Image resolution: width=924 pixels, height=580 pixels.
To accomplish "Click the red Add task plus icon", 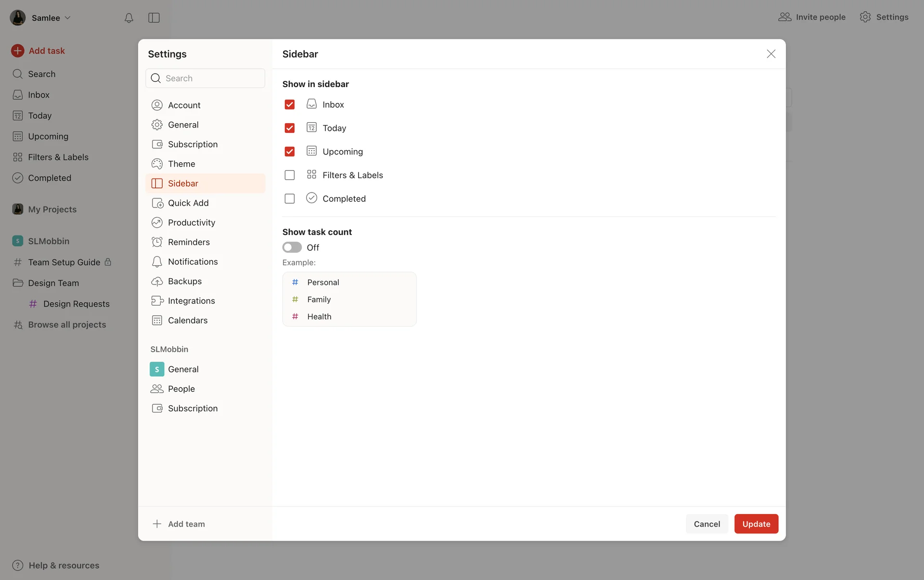I will pos(18,51).
